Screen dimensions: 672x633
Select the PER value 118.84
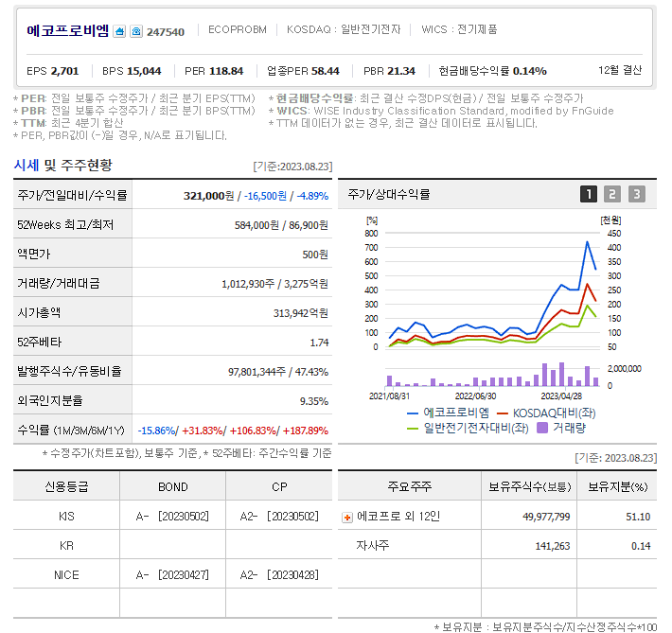point(226,71)
